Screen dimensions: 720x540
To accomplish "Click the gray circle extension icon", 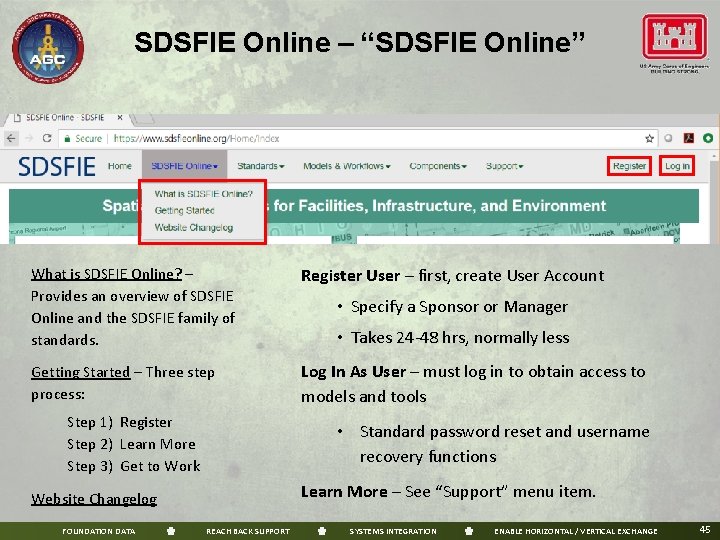I will click(669, 138).
